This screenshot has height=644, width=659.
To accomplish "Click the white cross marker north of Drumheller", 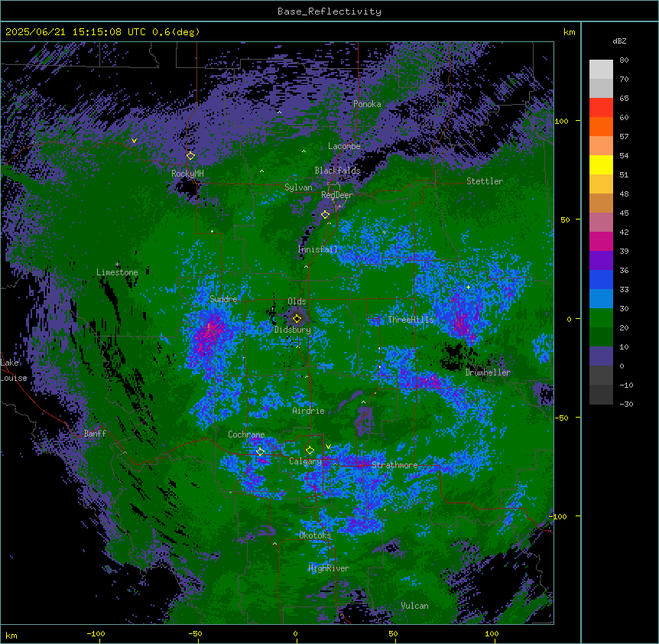I will point(468,287).
